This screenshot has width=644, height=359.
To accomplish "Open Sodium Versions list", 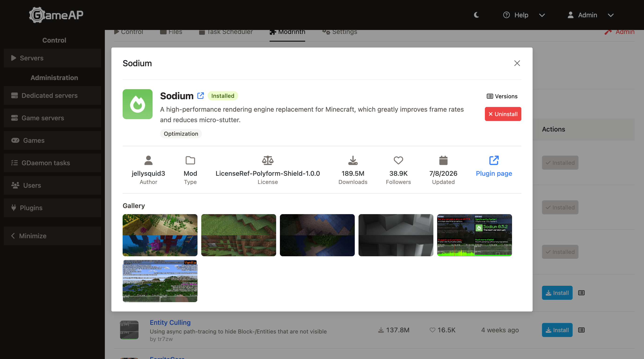I will [502, 96].
